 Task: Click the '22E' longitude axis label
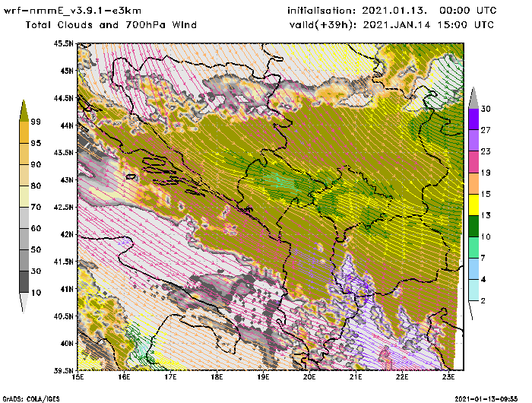(x=402, y=377)
